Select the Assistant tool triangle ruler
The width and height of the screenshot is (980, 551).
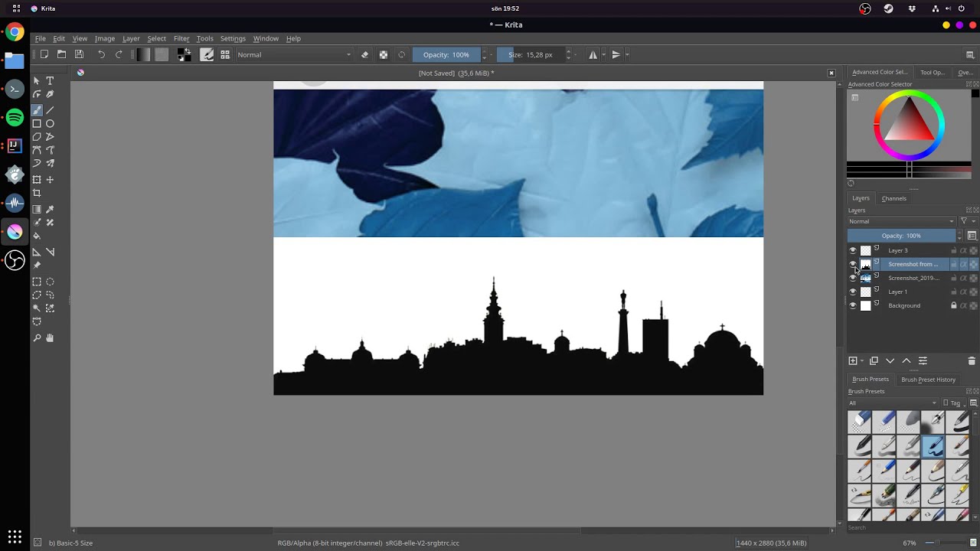pyautogui.click(x=37, y=252)
